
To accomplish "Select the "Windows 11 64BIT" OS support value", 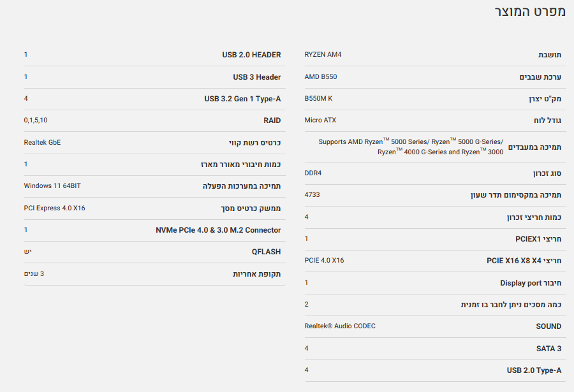I will point(52,185).
